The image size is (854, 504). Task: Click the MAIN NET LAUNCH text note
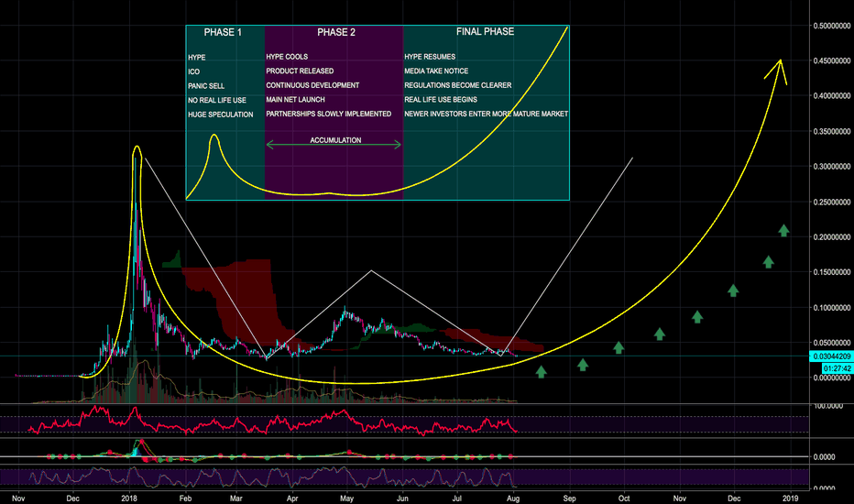(x=295, y=99)
